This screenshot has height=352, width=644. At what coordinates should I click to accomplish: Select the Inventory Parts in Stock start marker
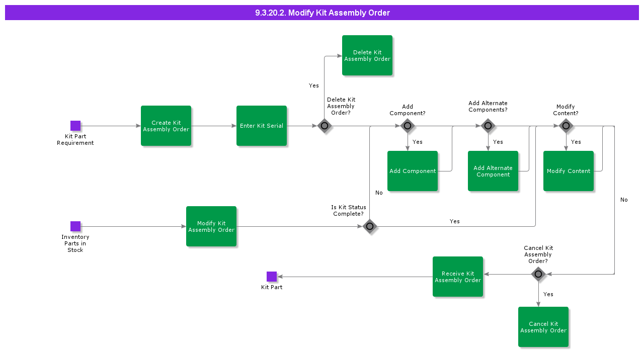pos(75,225)
